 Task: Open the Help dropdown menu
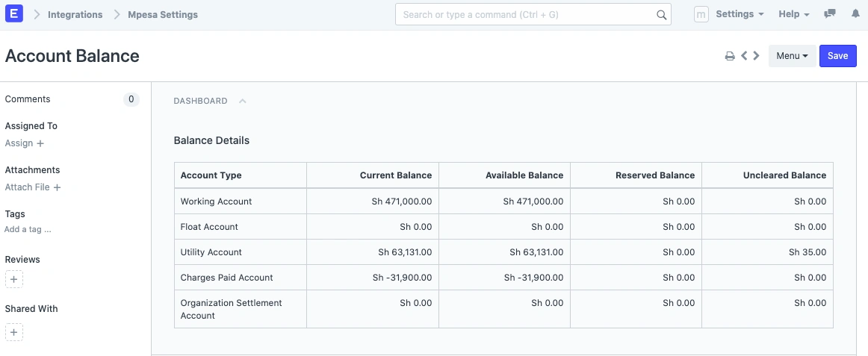click(793, 14)
